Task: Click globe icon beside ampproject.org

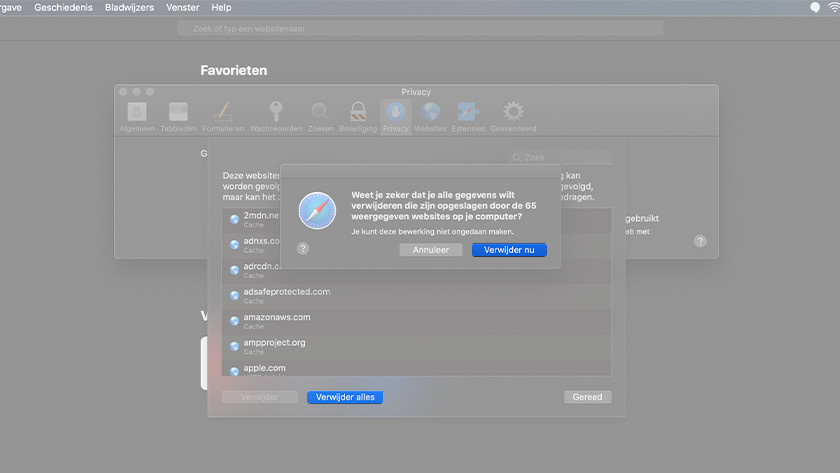Action: point(234,347)
